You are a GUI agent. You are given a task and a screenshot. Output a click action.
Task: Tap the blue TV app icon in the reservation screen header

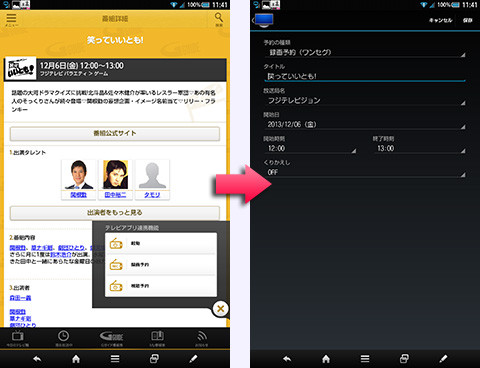point(264,20)
